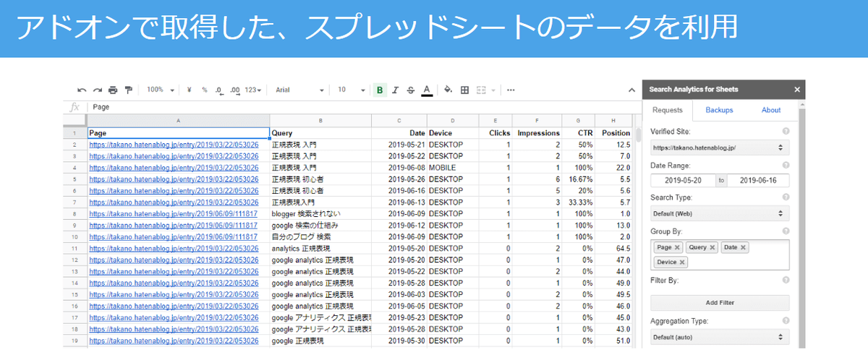This screenshot has height=363, width=868.
Task: Click the merge cells icon
Action: (482, 90)
